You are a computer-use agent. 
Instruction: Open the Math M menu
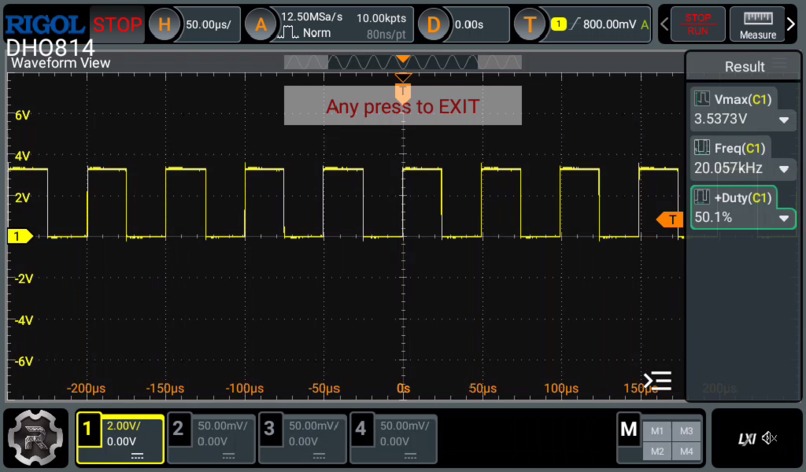629,429
